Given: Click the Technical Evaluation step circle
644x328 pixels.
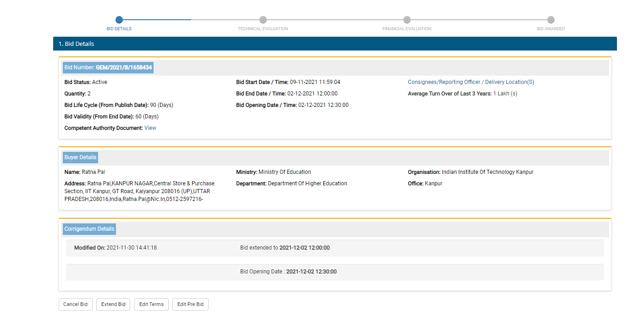Looking at the screenshot, I should tap(263, 20).
